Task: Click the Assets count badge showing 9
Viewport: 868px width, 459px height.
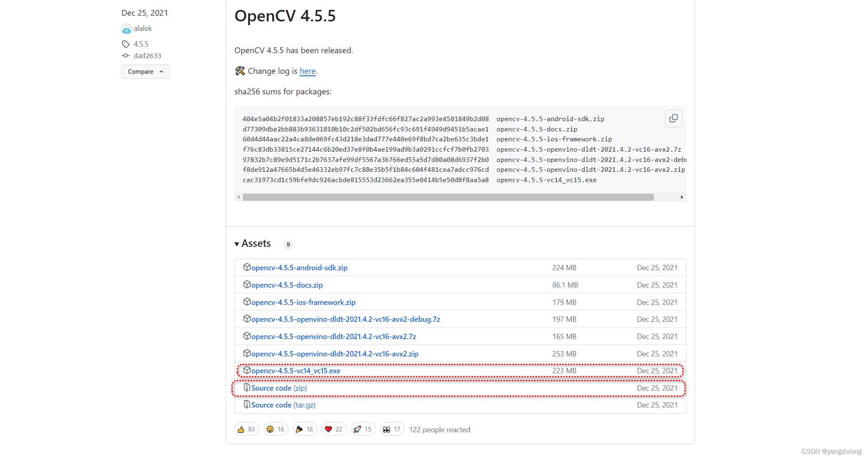Action: (288, 244)
